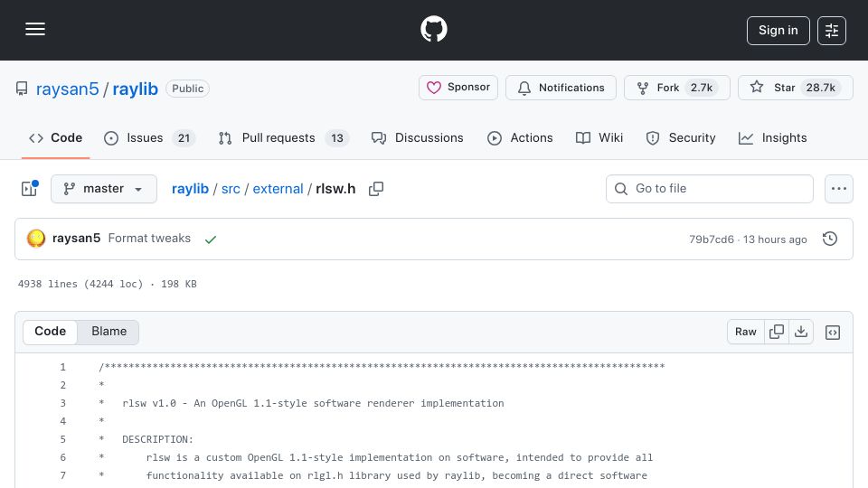The width and height of the screenshot is (868, 488).
Task: Open the Insights tab
Action: tap(773, 137)
